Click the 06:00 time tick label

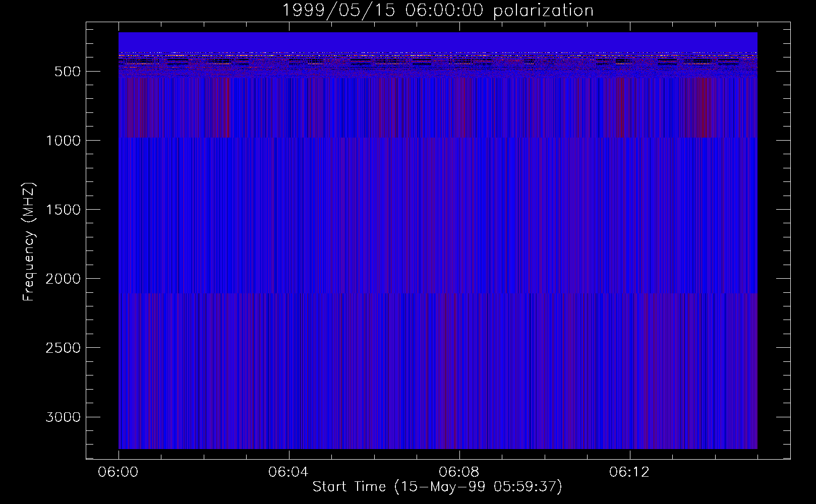tap(118, 472)
